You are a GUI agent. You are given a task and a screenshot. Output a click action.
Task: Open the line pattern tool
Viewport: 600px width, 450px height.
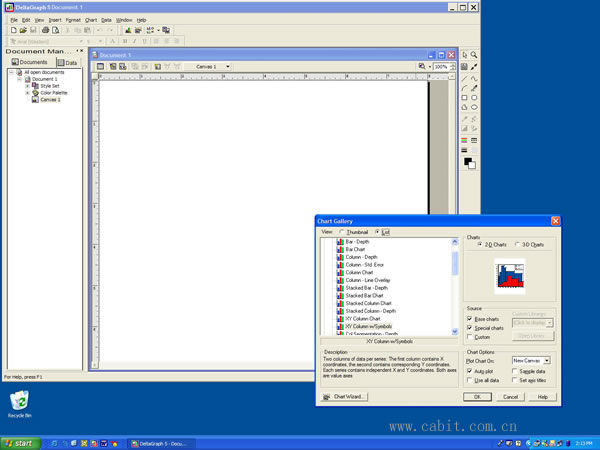(474, 140)
